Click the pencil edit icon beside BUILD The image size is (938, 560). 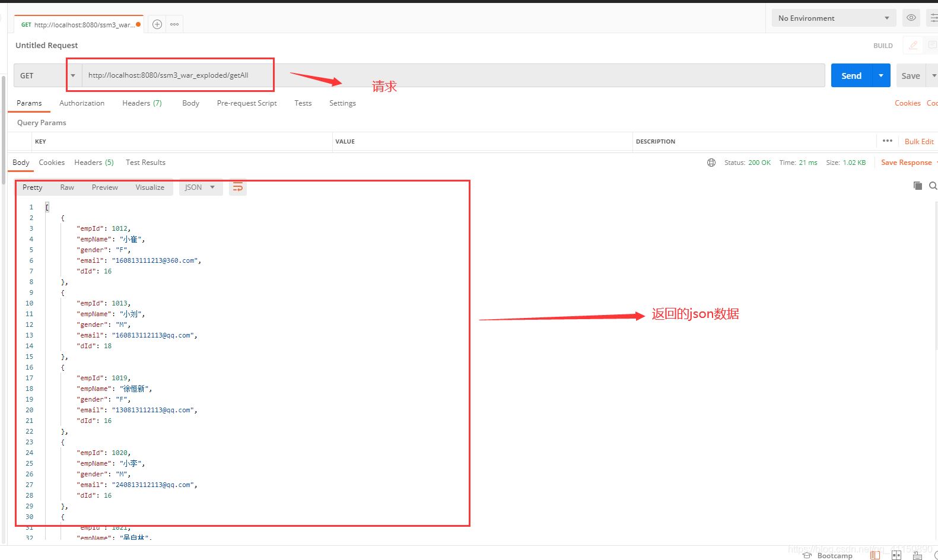[914, 45]
